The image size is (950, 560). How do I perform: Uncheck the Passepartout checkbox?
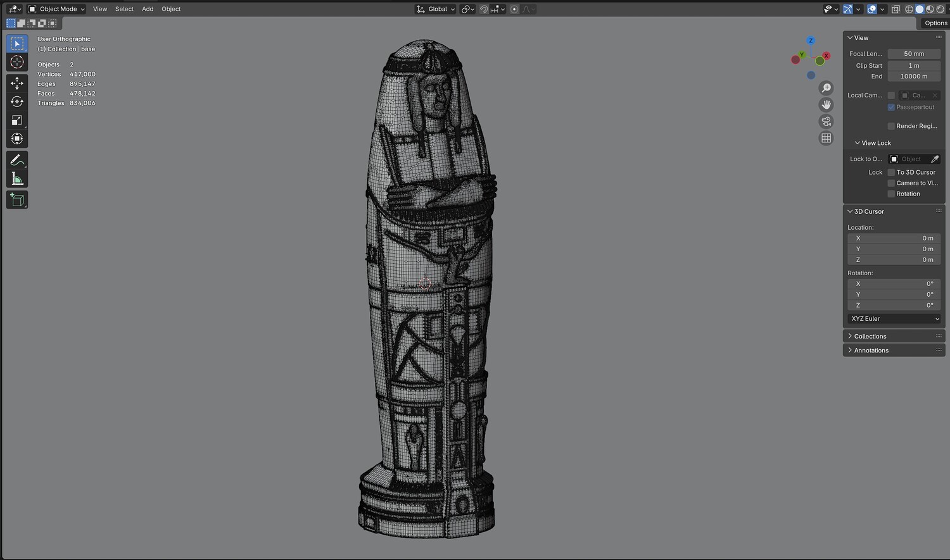pos(891,107)
